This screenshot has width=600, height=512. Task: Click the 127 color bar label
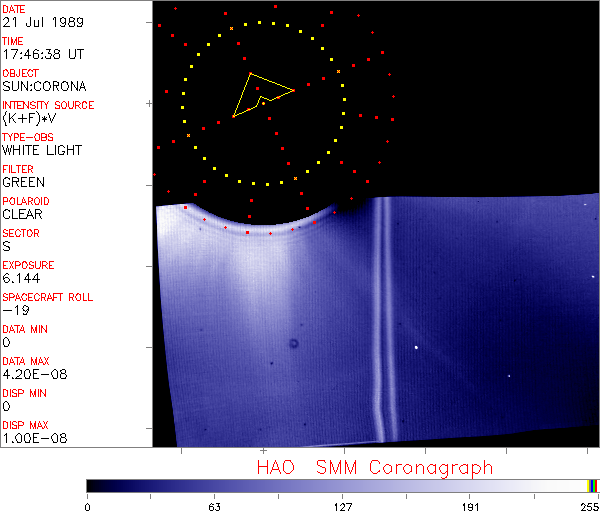(343, 507)
